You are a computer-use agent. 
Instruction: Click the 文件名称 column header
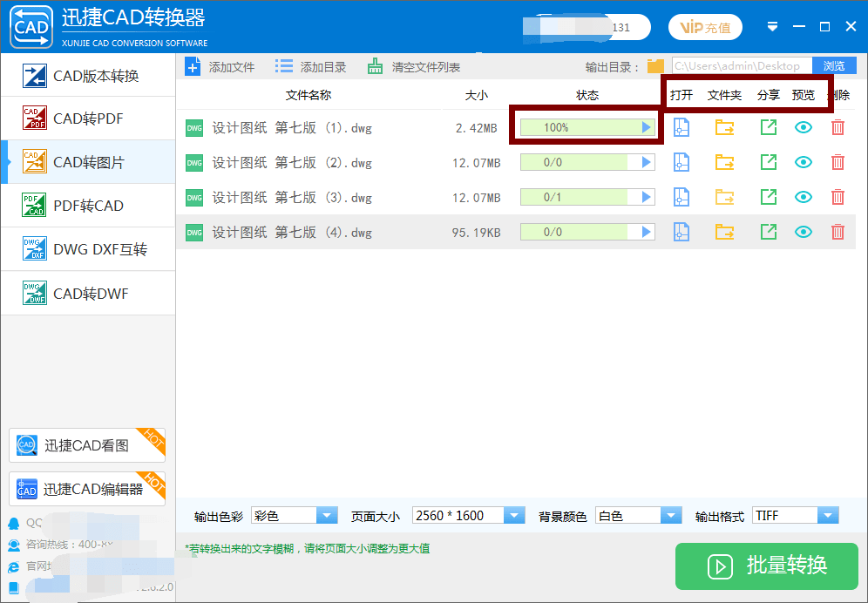click(309, 95)
